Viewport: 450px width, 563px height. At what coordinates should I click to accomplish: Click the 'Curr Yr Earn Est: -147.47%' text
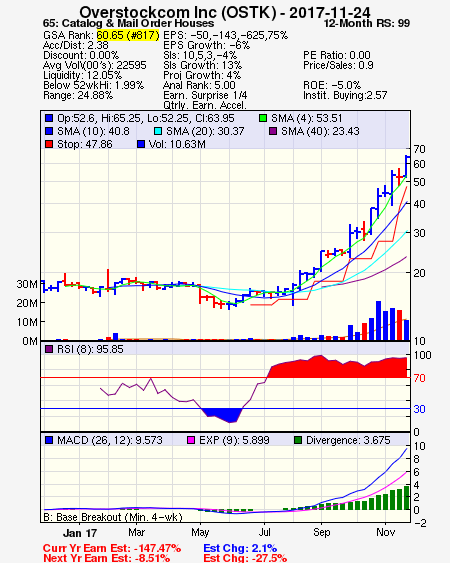pos(112,548)
